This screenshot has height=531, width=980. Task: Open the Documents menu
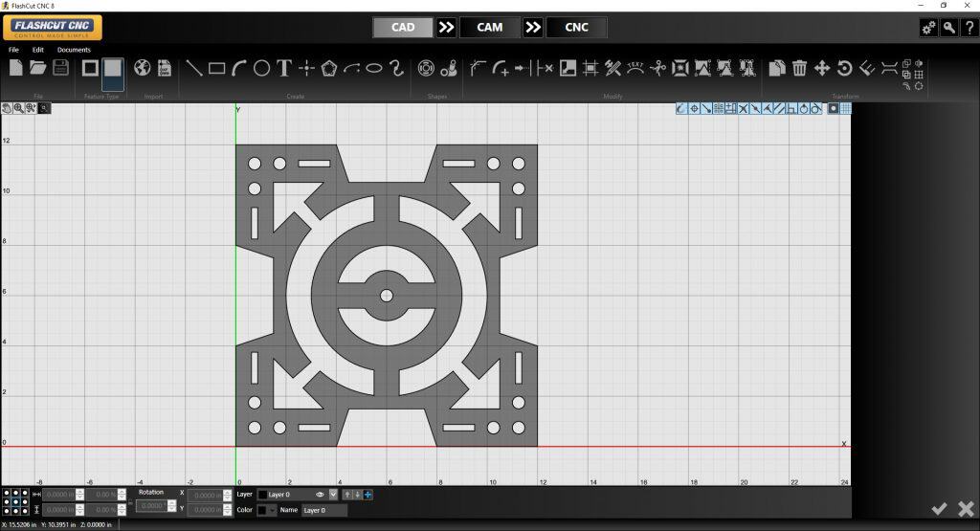point(74,50)
